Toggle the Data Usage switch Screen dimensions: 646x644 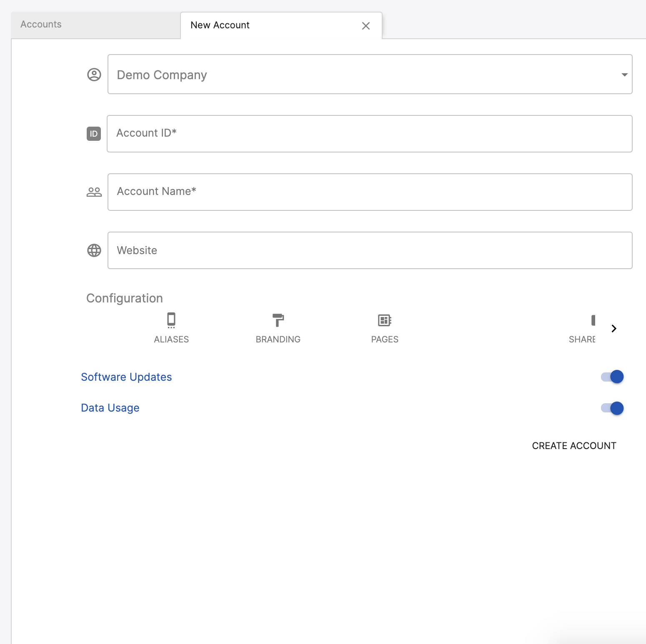[612, 408]
